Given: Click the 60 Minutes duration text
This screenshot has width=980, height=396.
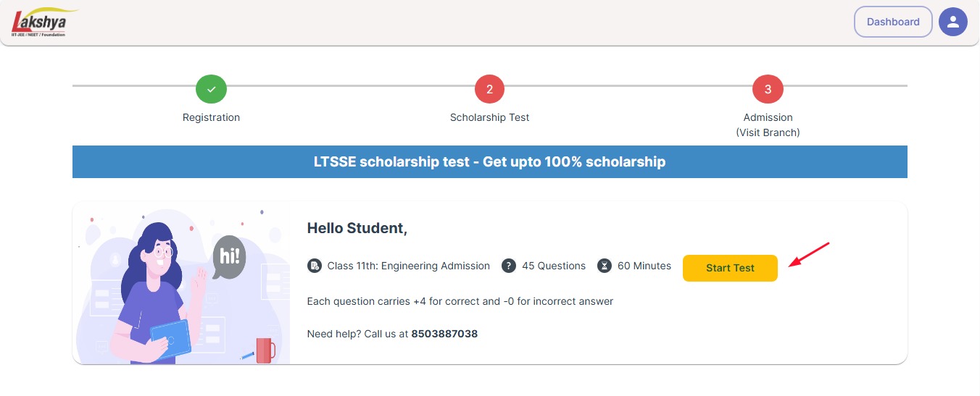Looking at the screenshot, I should [644, 266].
